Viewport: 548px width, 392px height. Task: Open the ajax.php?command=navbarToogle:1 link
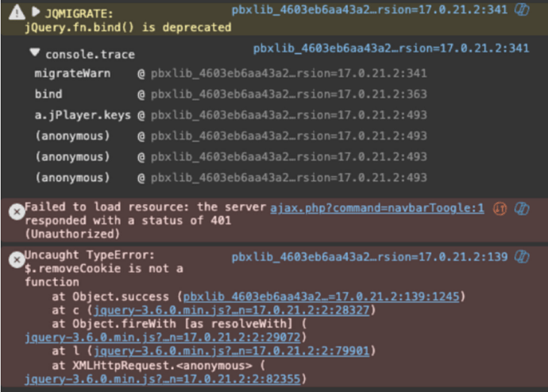click(x=376, y=209)
